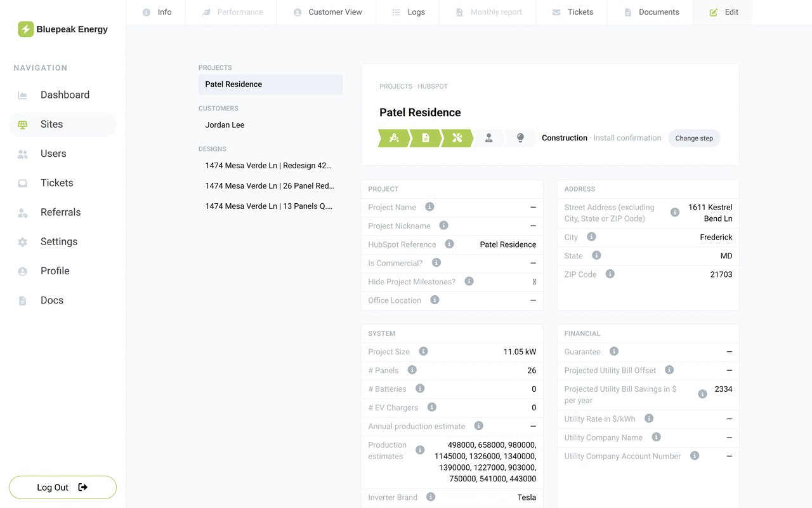Viewport: 812px width, 508px height.
Task: Click info icon beside # Batteries
Action: pyautogui.click(x=419, y=389)
